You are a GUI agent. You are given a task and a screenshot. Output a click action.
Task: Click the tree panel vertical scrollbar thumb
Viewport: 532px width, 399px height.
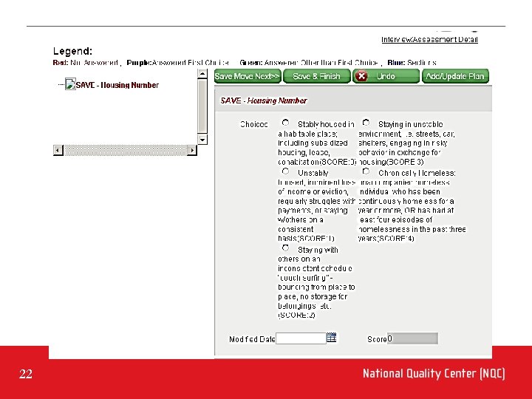[x=202, y=106]
